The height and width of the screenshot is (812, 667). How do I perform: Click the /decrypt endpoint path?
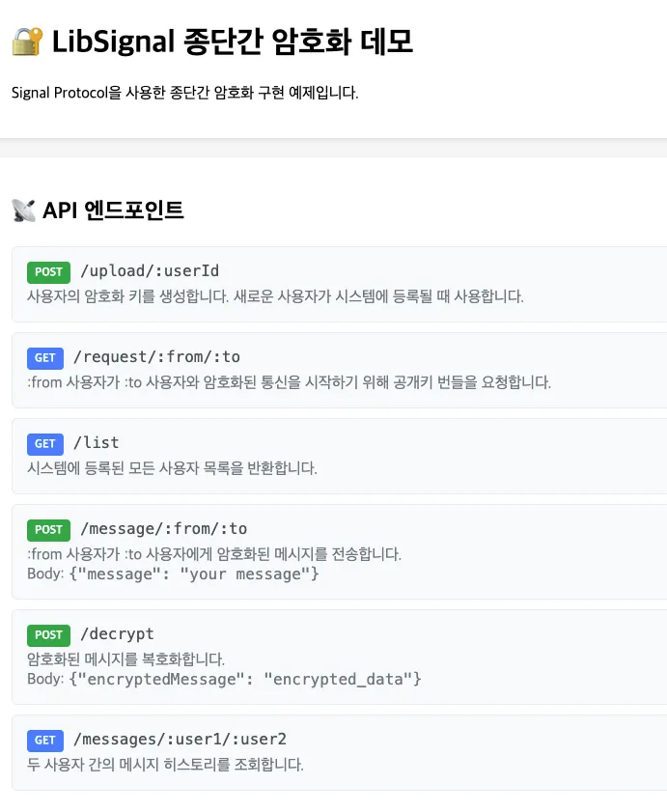coord(117,633)
